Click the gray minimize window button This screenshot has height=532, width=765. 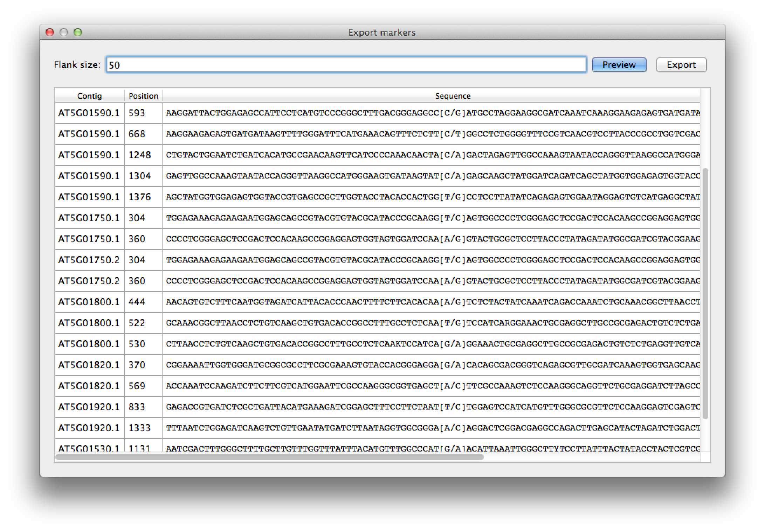[64, 33]
